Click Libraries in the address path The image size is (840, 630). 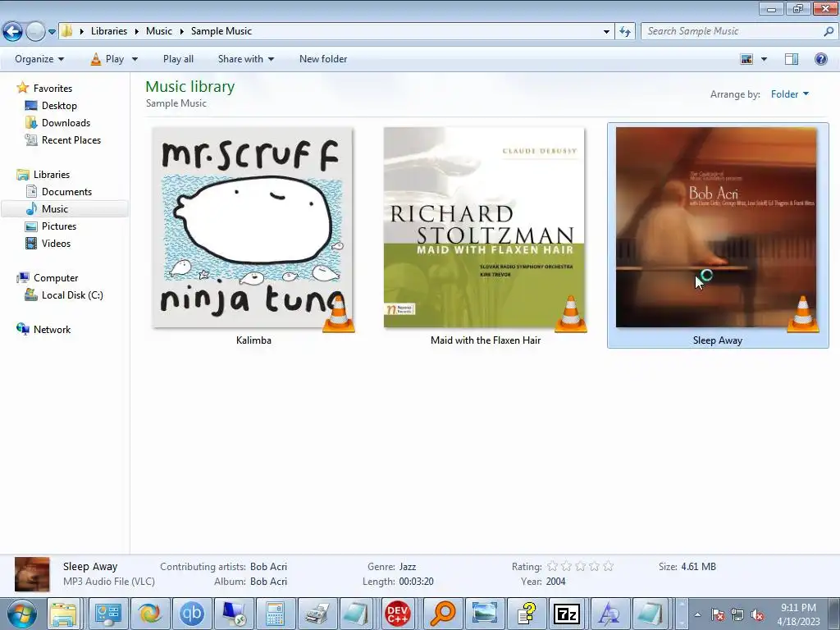point(109,31)
